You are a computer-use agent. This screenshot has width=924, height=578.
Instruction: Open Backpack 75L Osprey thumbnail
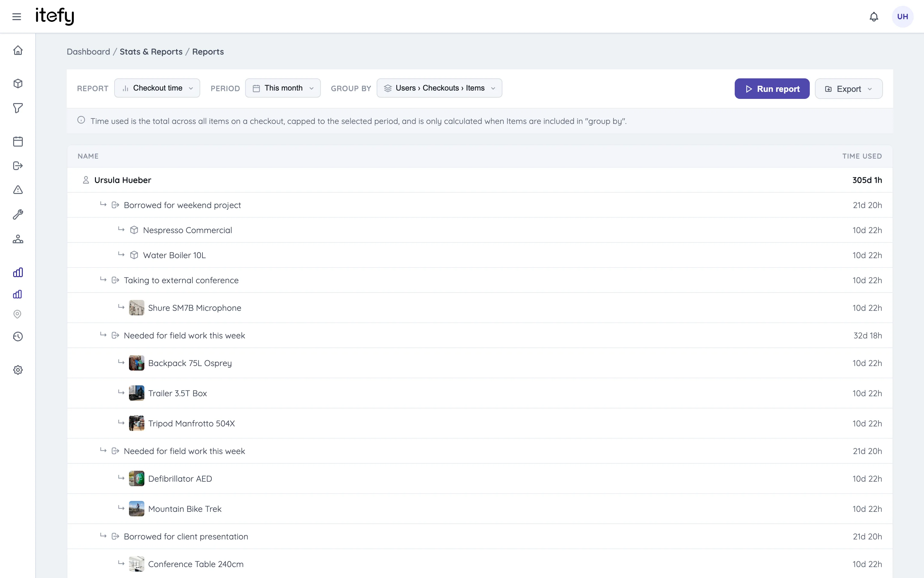pyautogui.click(x=136, y=363)
